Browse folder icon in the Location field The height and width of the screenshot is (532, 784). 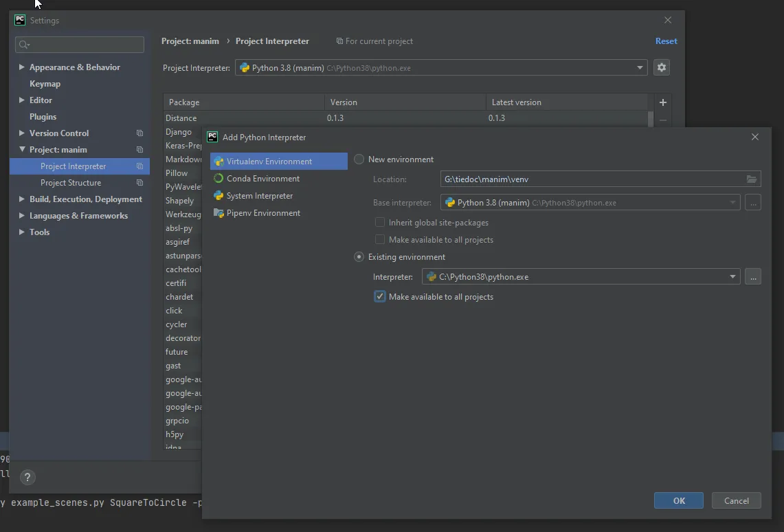pos(751,179)
